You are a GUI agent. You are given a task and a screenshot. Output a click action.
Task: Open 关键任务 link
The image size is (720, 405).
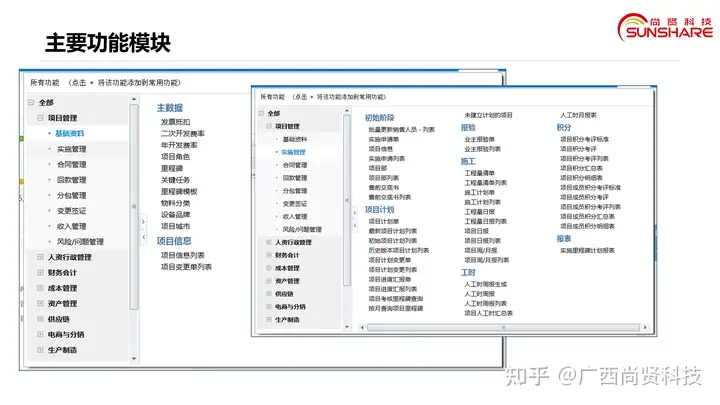pos(175,180)
